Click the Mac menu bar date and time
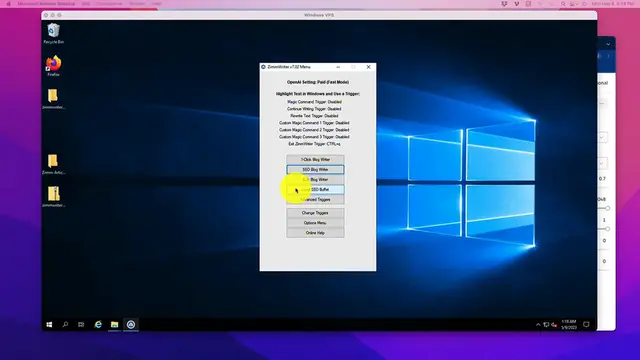 point(614,4)
